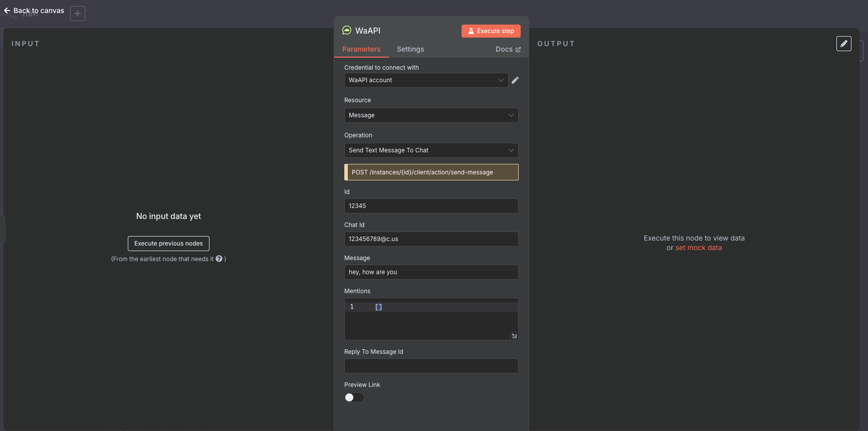Switch to the Parameters tab
The image size is (868, 431).
tap(361, 49)
